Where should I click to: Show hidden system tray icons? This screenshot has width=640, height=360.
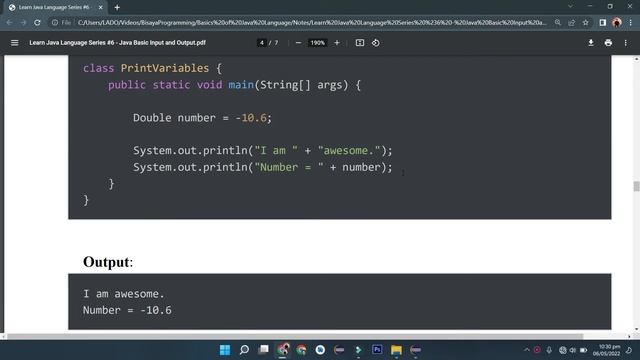pos(527,350)
